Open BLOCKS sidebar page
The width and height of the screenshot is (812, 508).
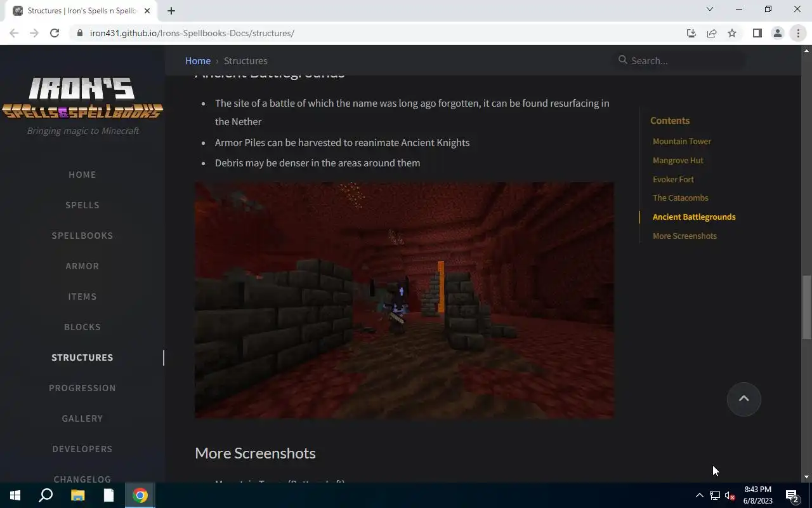(x=82, y=327)
